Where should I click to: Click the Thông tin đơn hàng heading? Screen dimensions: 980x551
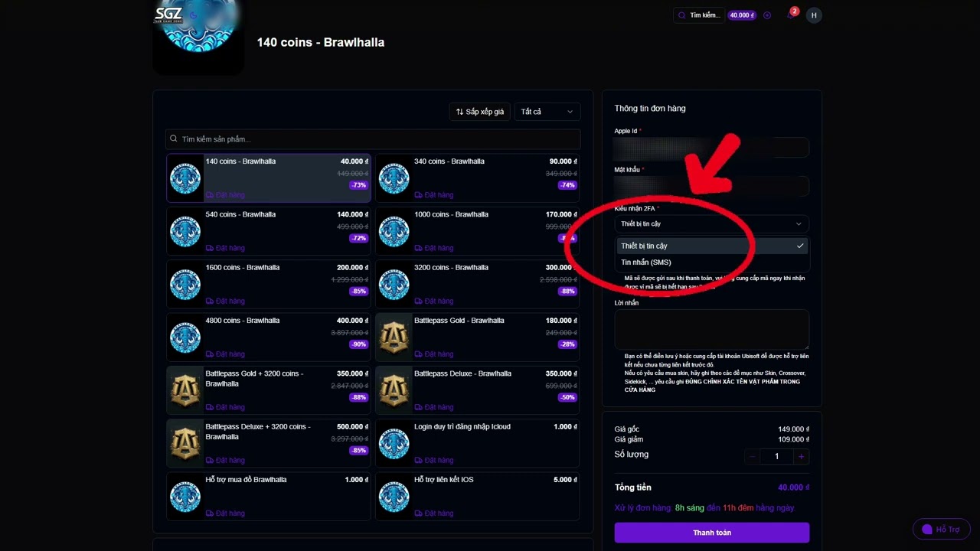tap(650, 109)
